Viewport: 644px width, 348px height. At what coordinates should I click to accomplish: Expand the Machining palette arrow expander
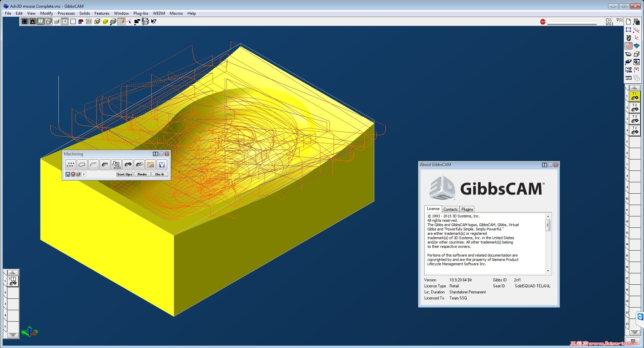pyautogui.click(x=84, y=175)
